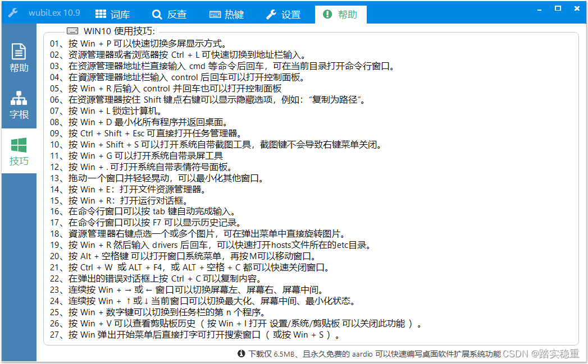Click tip 22 about Ctrl + C error dialog
Viewport: 588px width, 364px height.
[x=156, y=279]
